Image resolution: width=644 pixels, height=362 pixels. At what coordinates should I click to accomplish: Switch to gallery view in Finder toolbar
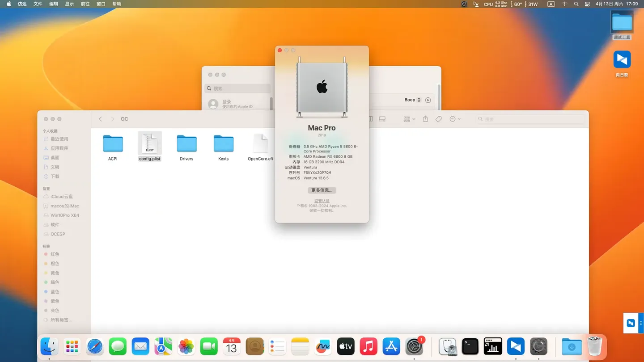click(382, 119)
